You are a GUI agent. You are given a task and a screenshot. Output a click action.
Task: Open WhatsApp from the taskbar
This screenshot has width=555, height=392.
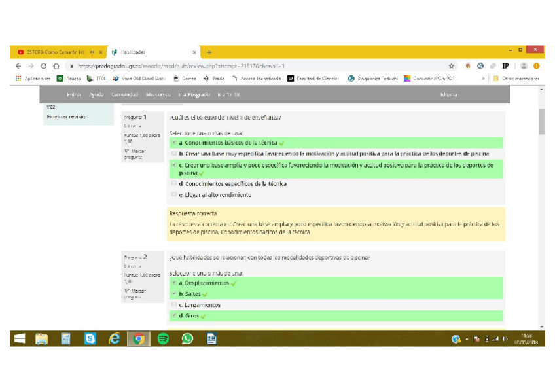tap(187, 338)
